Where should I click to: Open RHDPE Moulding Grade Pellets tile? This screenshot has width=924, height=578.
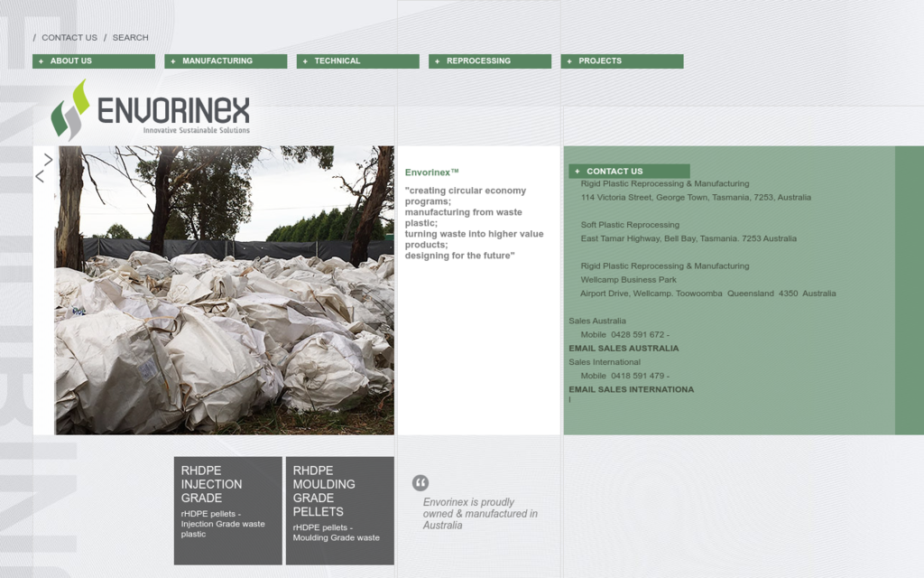(x=339, y=510)
